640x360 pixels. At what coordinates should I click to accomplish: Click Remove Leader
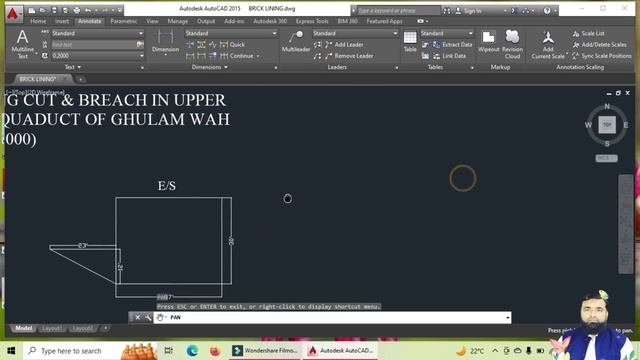coord(349,56)
